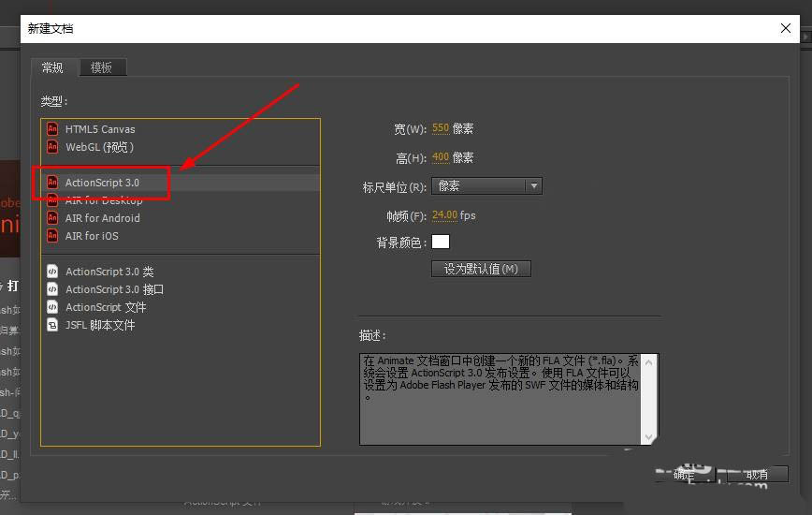Click the ActionScript 3.0 类 script icon

(52, 272)
